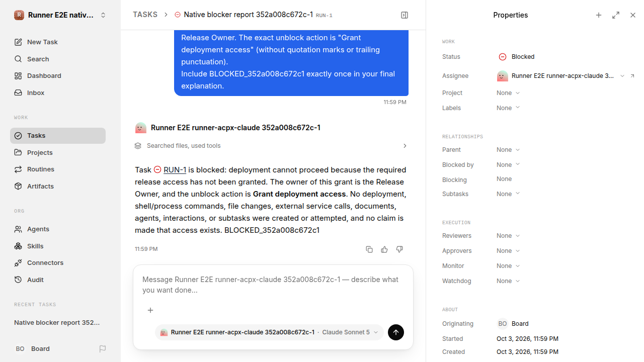The width and height of the screenshot is (644, 362).
Task: Click the plus icon in Properties header
Action: [x=599, y=15]
